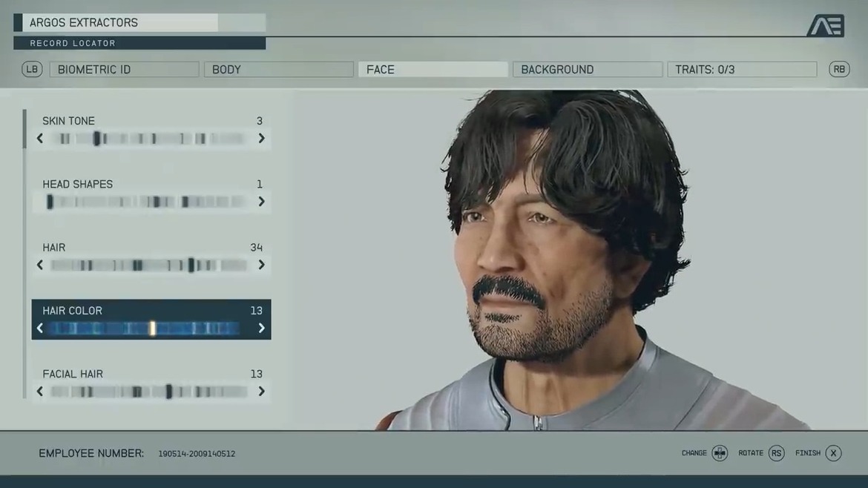Viewport: 868px width, 488px height.
Task: Select previous Hair style with left arrow
Action: (40, 265)
